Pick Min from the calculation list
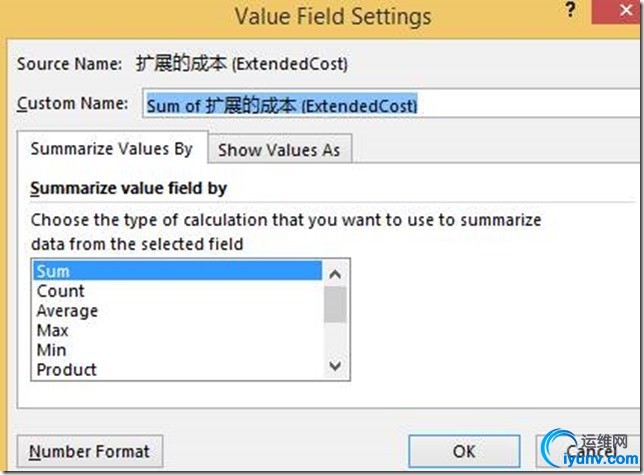644x475 pixels. click(177, 350)
